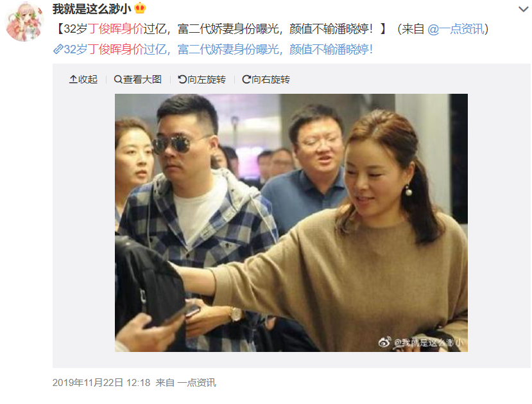
Task: Click the chain link icon before article title
Action: pos(58,49)
